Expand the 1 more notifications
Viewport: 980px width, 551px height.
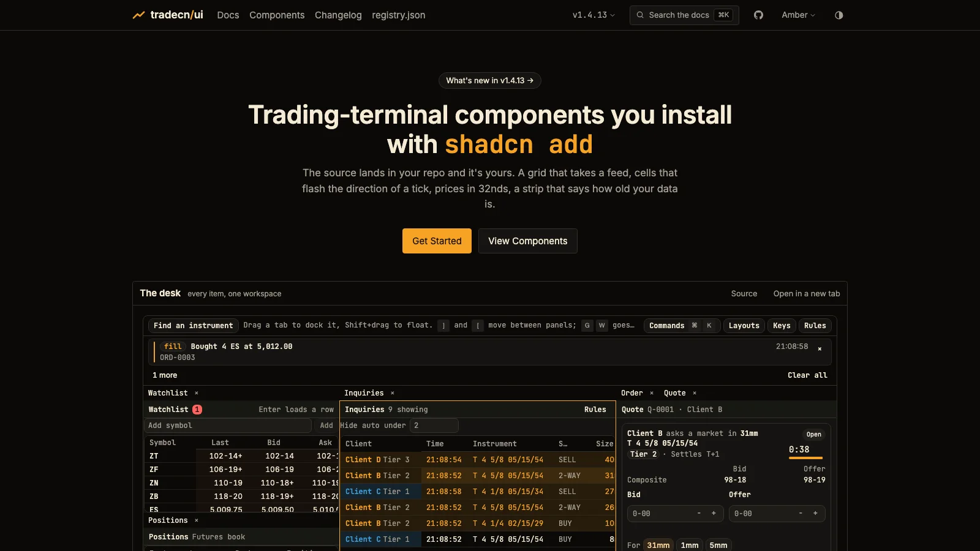tap(165, 375)
